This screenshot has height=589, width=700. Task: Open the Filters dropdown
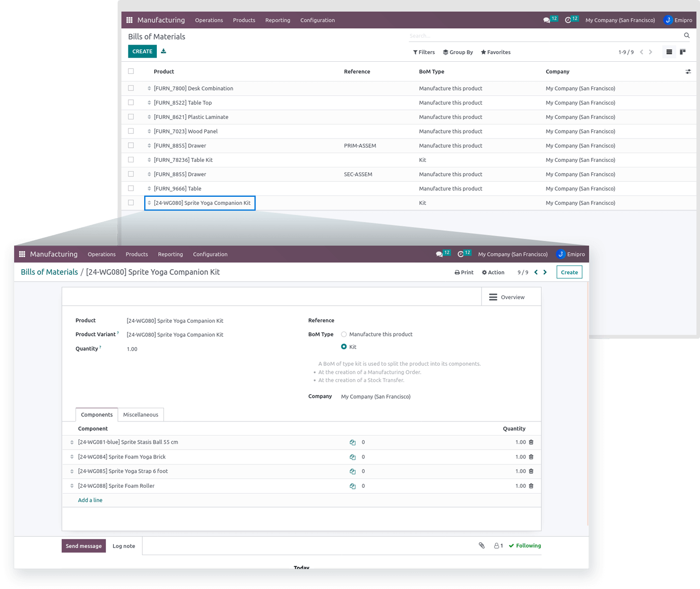click(424, 52)
